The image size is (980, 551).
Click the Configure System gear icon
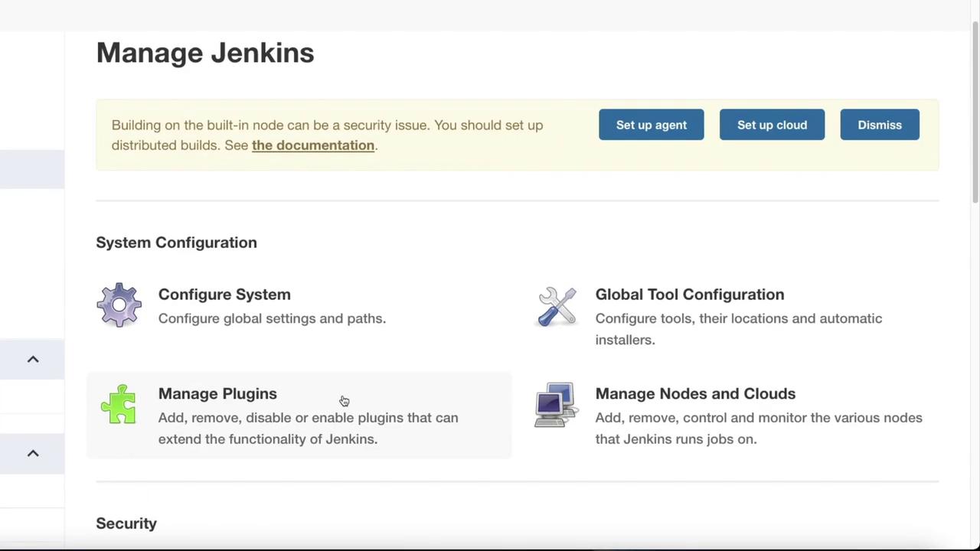pos(119,305)
